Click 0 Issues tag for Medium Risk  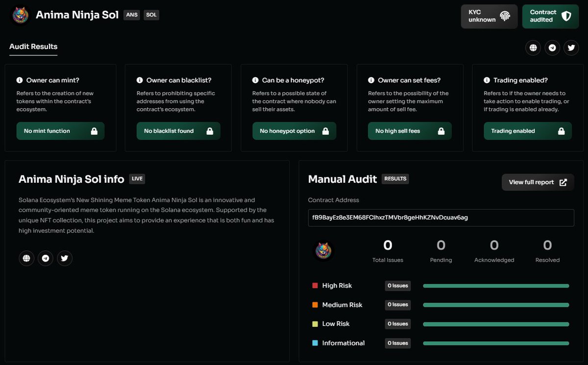pos(398,305)
